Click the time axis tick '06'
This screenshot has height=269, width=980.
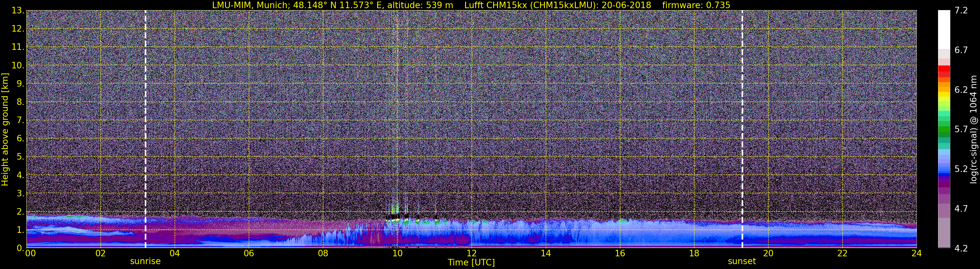pyautogui.click(x=249, y=253)
